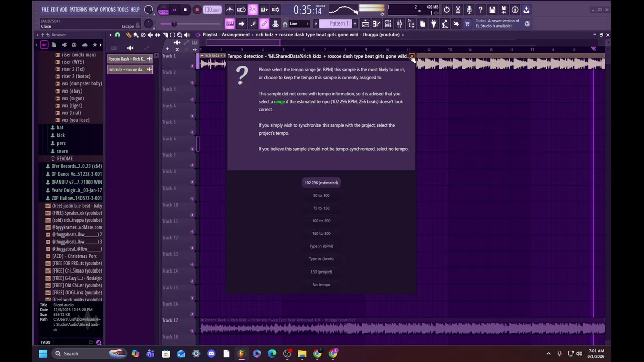Open the OPTIONS menu

(108, 10)
